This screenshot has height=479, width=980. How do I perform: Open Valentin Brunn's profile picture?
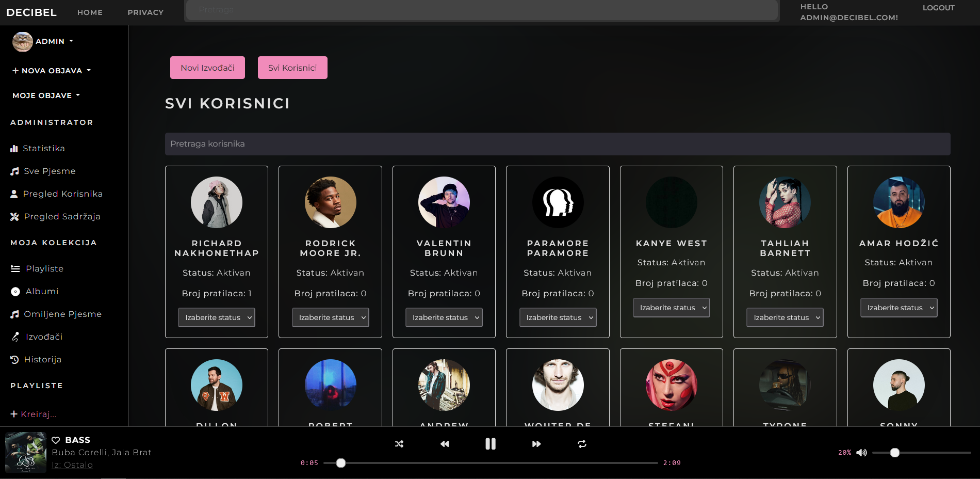444,202
